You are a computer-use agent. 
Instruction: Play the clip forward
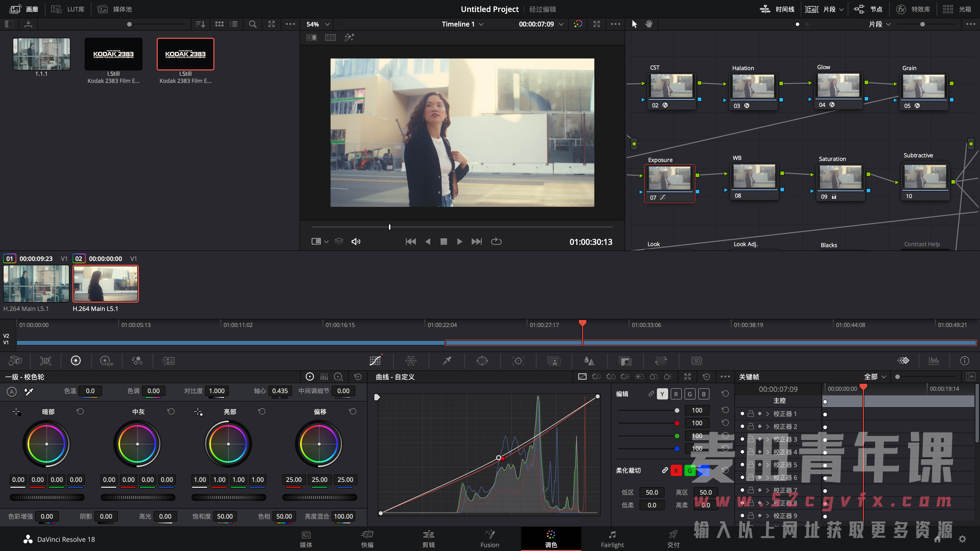pyautogui.click(x=460, y=242)
